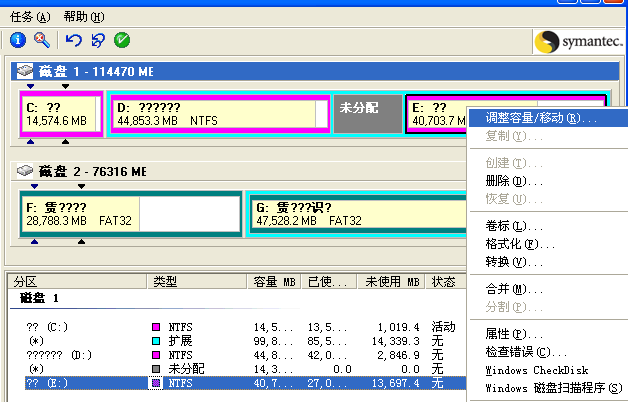Click the discard all changes icon
The image size is (628, 402).
[x=97, y=40]
